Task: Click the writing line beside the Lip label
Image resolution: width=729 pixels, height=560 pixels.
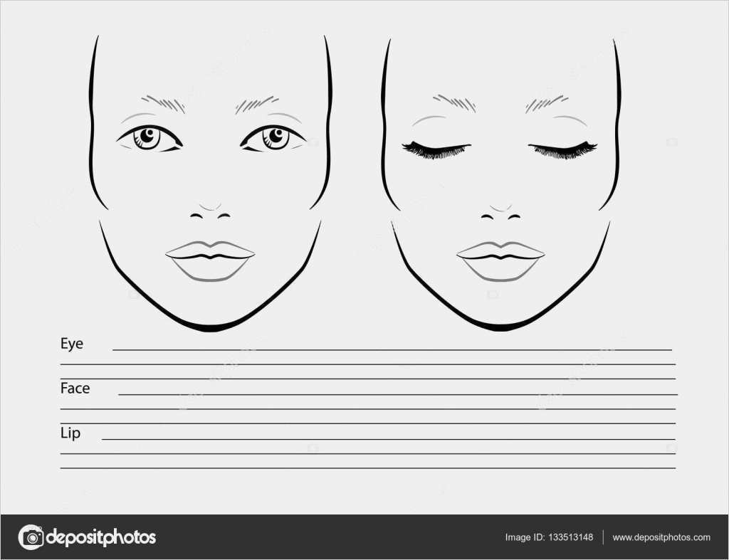Action: point(388,438)
